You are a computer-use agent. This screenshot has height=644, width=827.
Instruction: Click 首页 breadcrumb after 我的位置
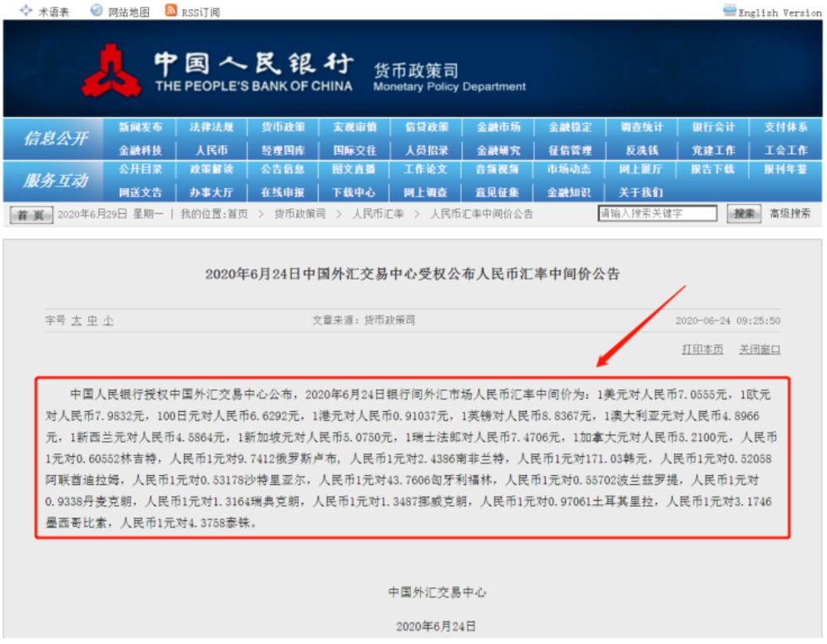237,214
